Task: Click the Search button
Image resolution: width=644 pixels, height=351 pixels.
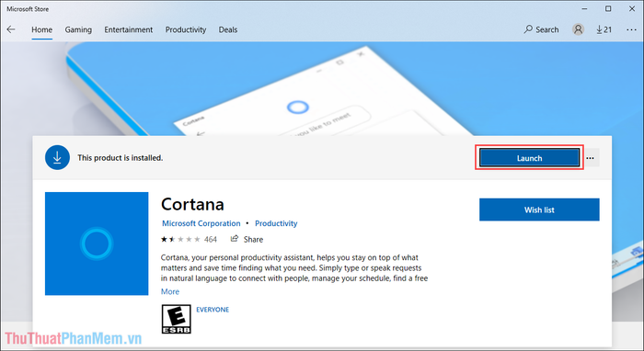Action: tap(541, 29)
